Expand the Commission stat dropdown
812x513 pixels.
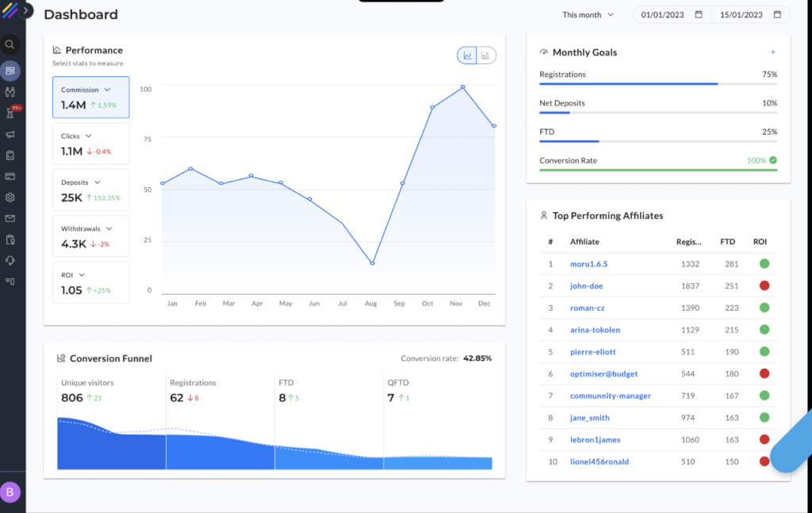pos(107,90)
